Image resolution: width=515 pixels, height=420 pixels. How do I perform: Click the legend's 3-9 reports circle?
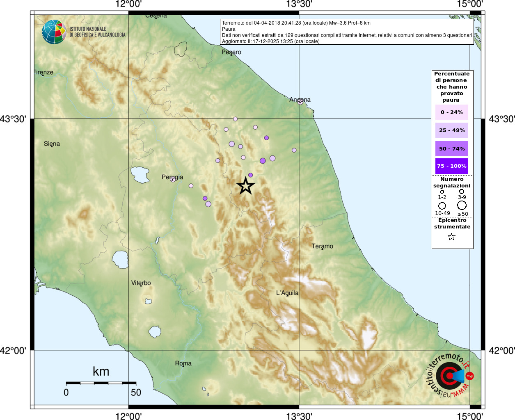point(462,192)
